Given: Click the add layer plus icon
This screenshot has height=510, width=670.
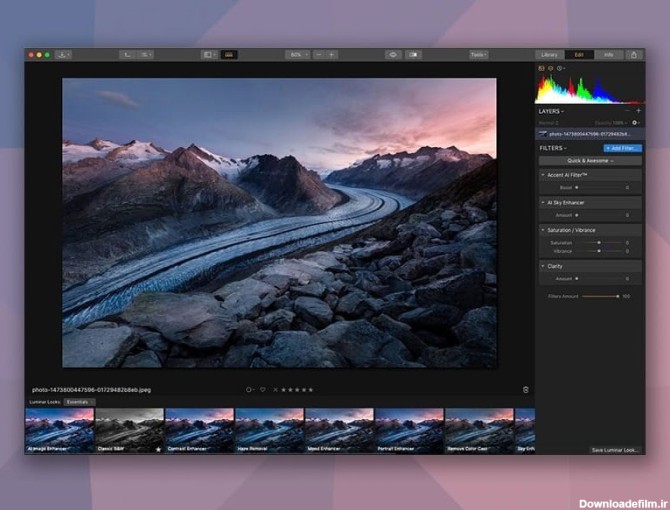Looking at the screenshot, I should [638, 111].
